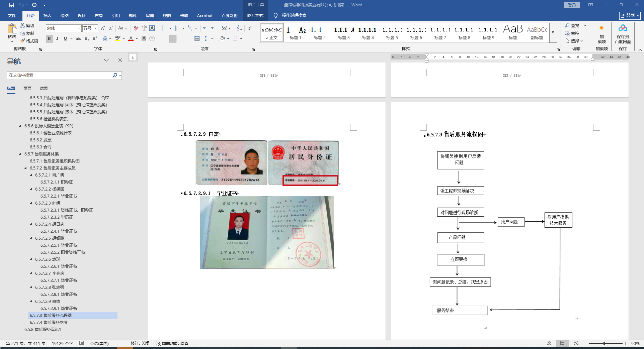Image resolution: width=644 pixels, height=349 pixels.
Task: Click the Copy icon
Action: (22, 33)
